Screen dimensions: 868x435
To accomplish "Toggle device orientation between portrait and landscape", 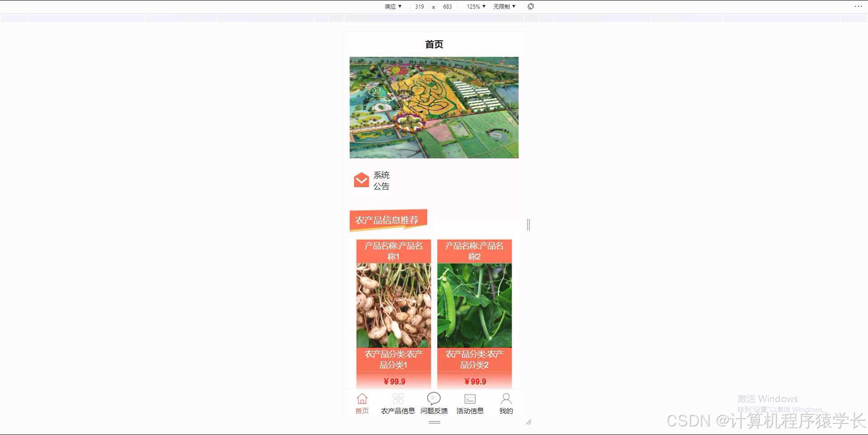I will (531, 6).
